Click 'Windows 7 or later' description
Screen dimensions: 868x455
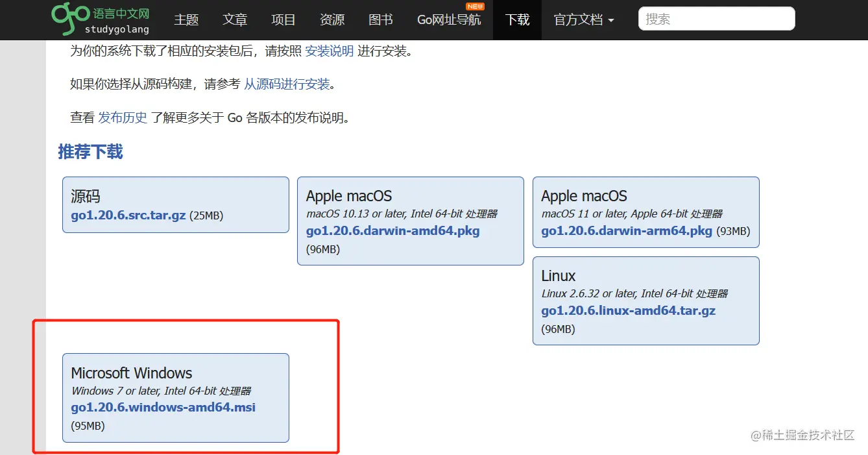(x=161, y=391)
